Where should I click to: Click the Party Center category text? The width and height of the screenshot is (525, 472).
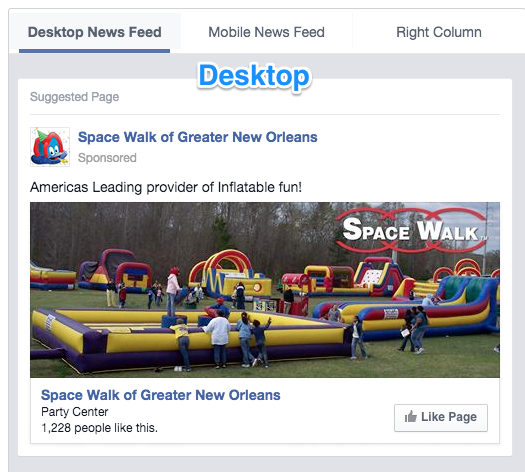[x=75, y=412]
